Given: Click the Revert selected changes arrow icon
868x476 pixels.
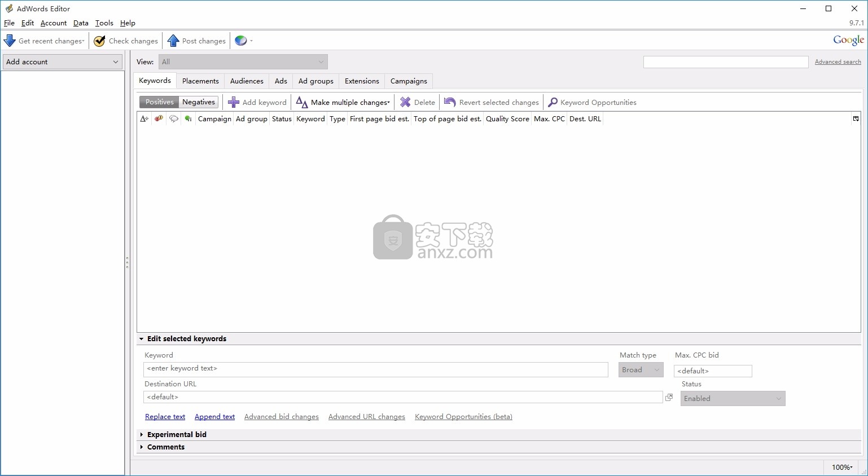Looking at the screenshot, I should (450, 102).
